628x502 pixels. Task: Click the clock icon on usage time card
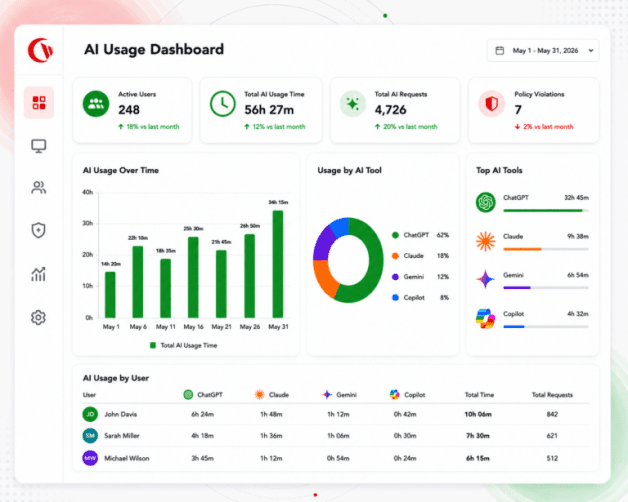(223, 104)
